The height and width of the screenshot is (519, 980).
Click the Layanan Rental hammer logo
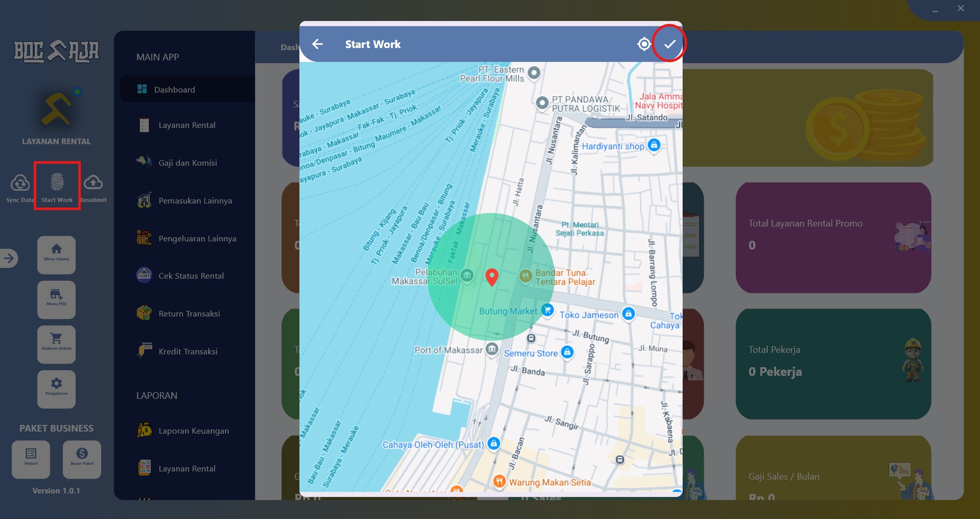tap(57, 108)
